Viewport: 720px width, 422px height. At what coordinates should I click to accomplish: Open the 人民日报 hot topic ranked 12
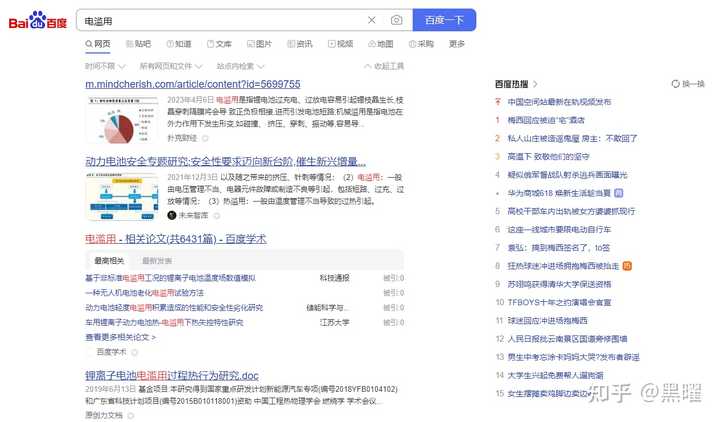567,339
